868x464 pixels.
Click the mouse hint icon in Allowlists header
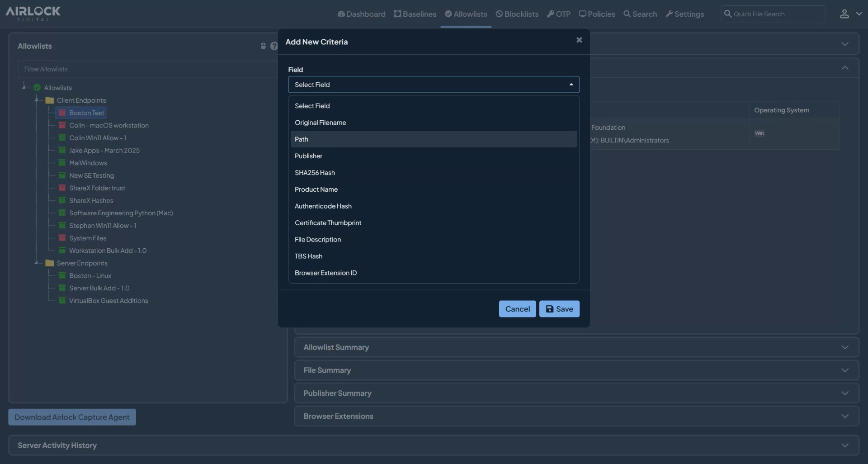[x=263, y=46]
